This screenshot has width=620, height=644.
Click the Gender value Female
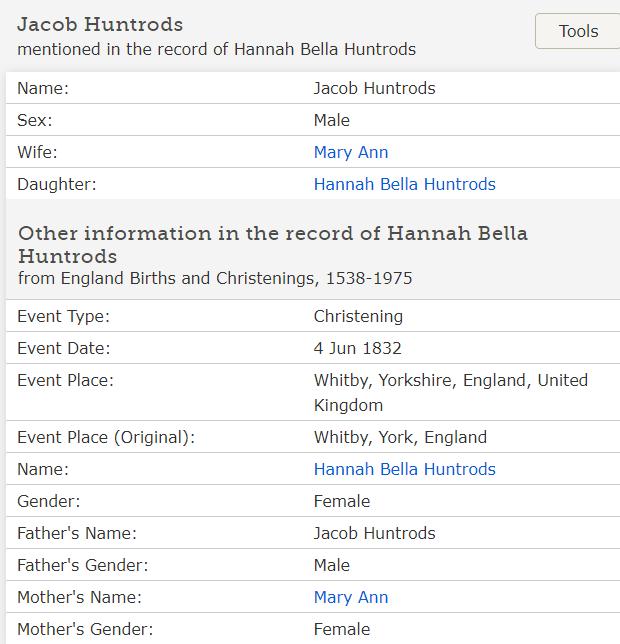click(x=342, y=501)
